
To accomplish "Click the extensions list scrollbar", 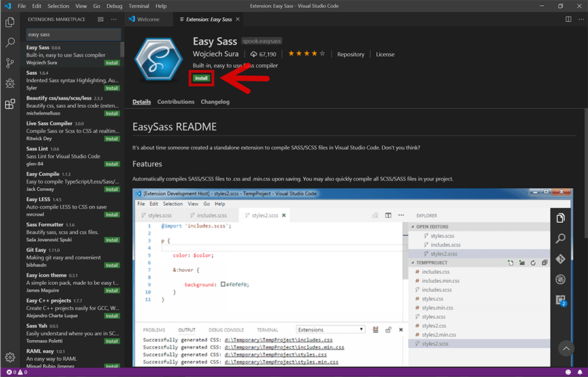I will [x=122, y=49].
